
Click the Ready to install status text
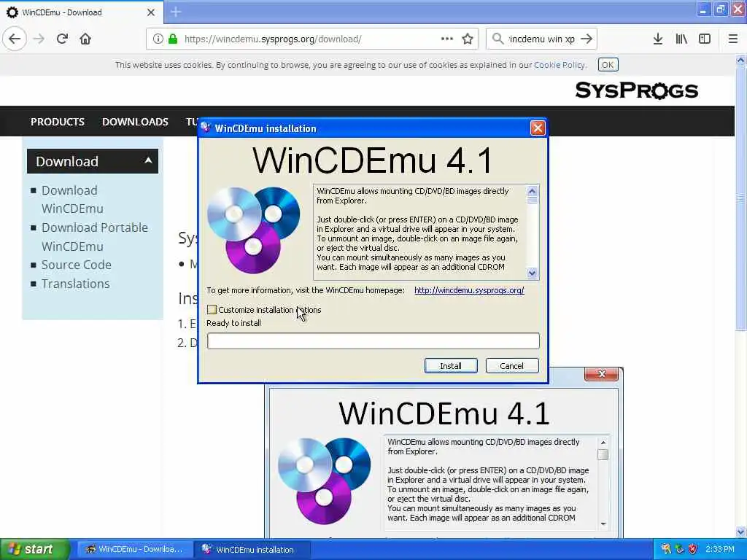(x=233, y=323)
